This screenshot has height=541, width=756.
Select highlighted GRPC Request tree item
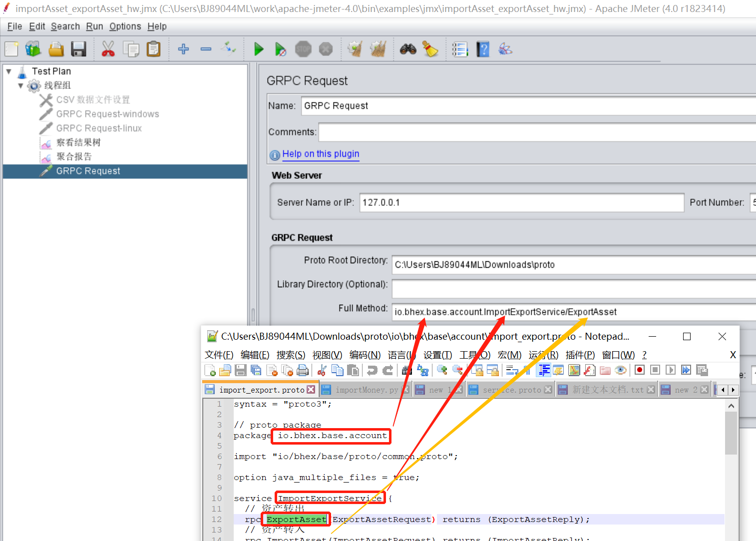point(125,171)
